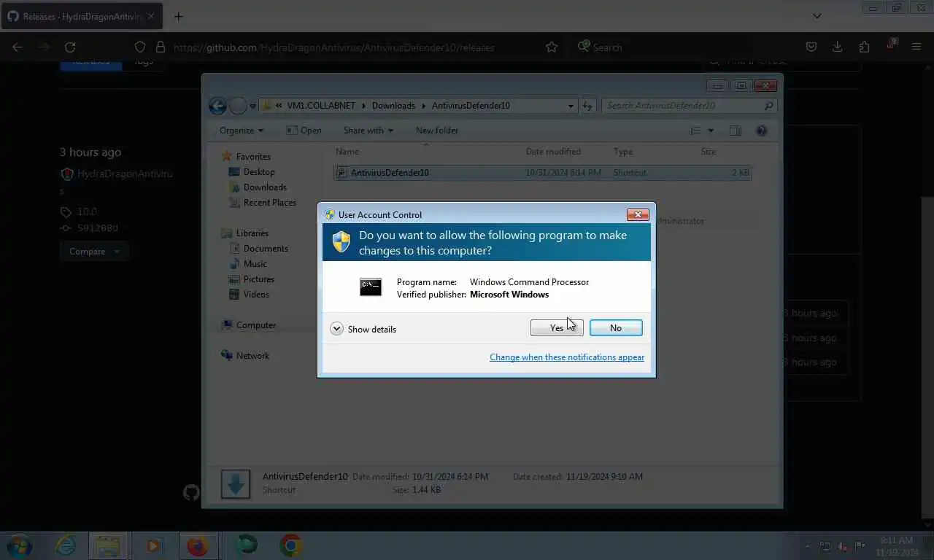Open Chrome from taskbar
Viewport: 934px width, 560px height.
(x=291, y=545)
